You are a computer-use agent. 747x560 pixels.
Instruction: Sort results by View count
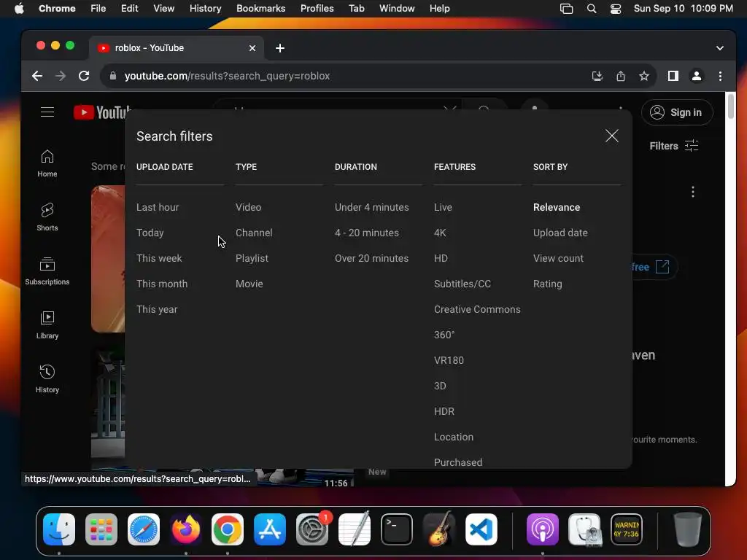pos(558,258)
